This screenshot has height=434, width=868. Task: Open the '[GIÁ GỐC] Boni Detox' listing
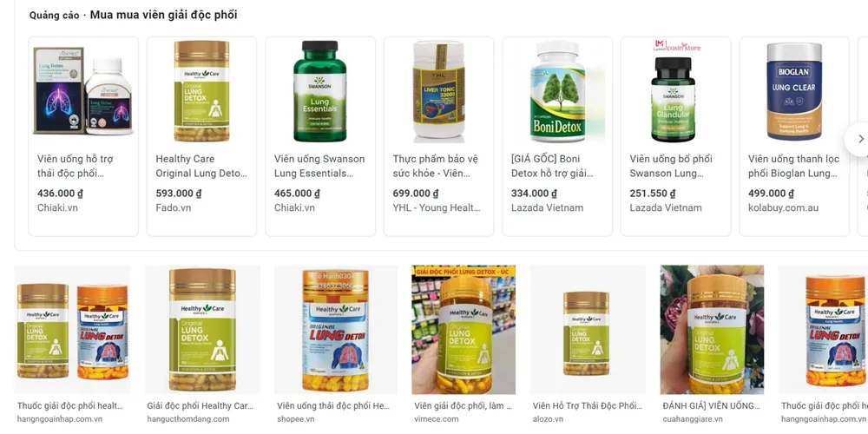552,166
